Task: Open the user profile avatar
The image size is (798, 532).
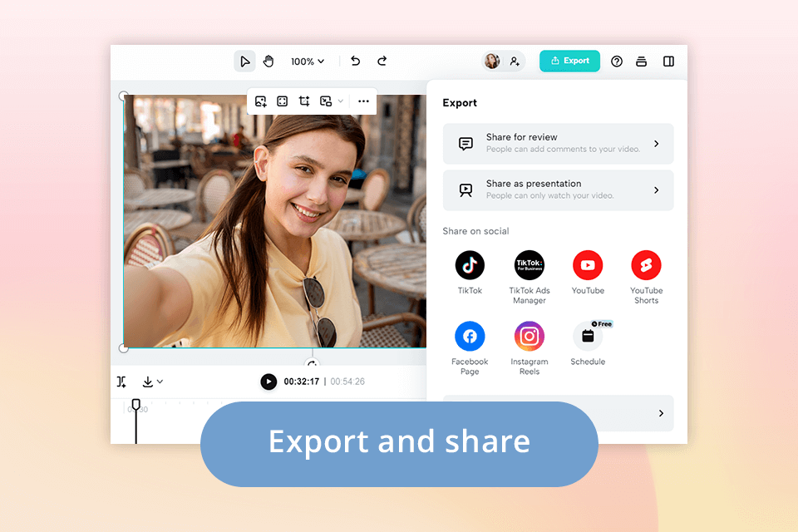Action: pos(492,61)
